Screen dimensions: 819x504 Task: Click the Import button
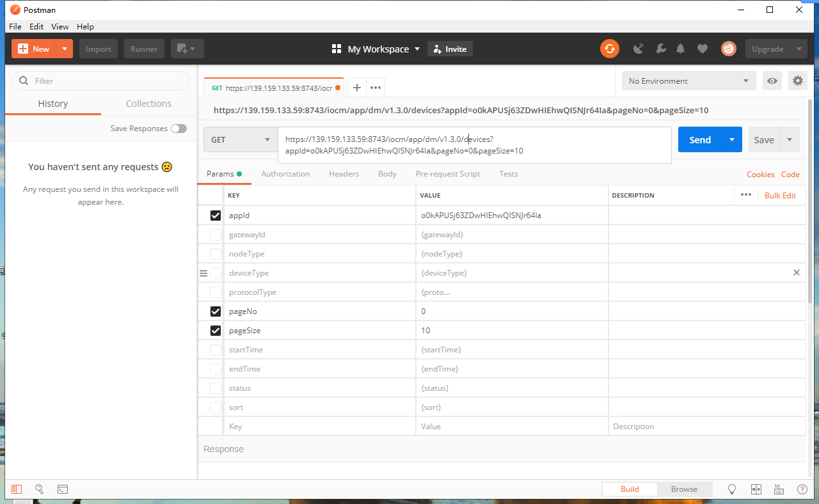click(99, 49)
